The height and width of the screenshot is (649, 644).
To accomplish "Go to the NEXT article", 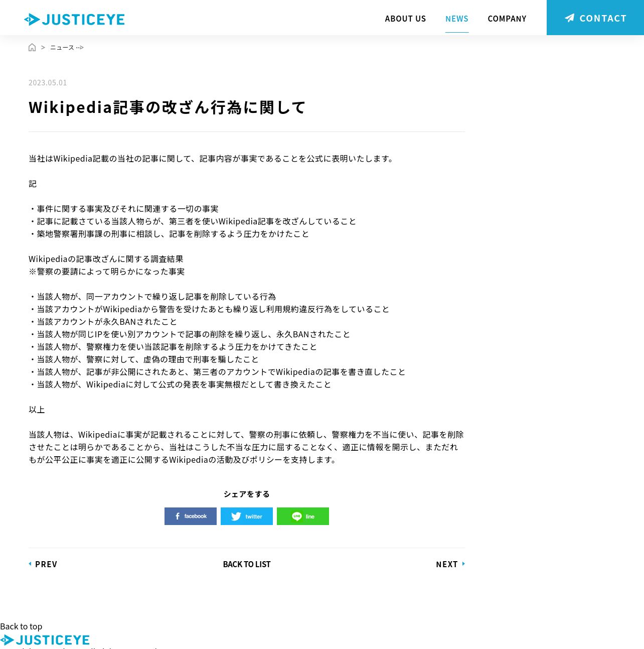I will tap(450, 564).
